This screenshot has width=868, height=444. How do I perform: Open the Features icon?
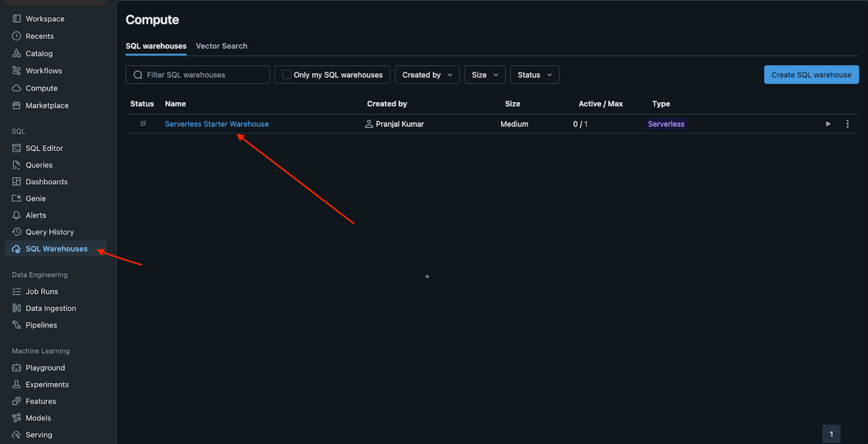(16, 401)
